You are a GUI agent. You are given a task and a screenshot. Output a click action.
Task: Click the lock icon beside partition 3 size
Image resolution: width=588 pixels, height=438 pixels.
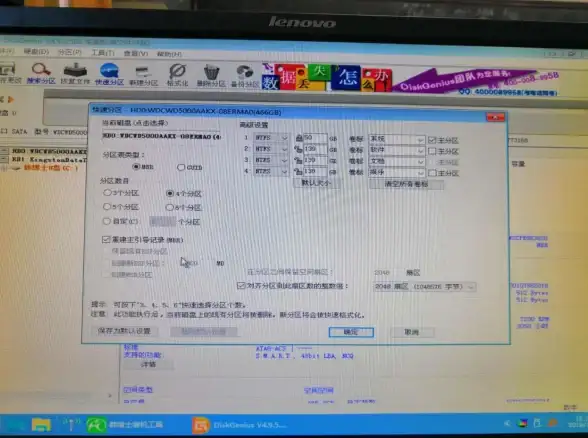pyautogui.click(x=299, y=160)
